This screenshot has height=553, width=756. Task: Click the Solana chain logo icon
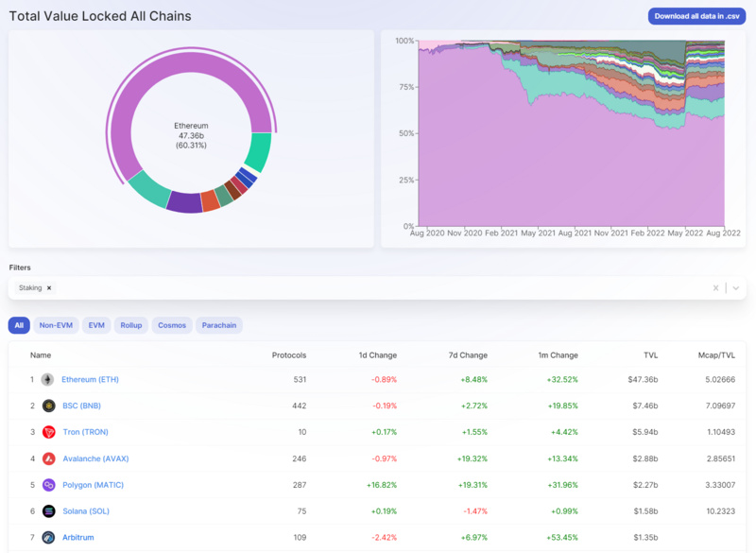click(48, 511)
